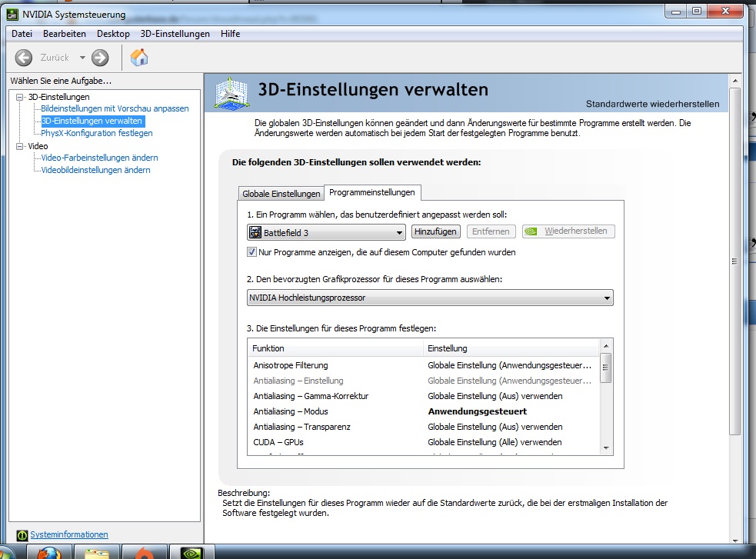Open the Systeminformationen link

[x=69, y=534]
